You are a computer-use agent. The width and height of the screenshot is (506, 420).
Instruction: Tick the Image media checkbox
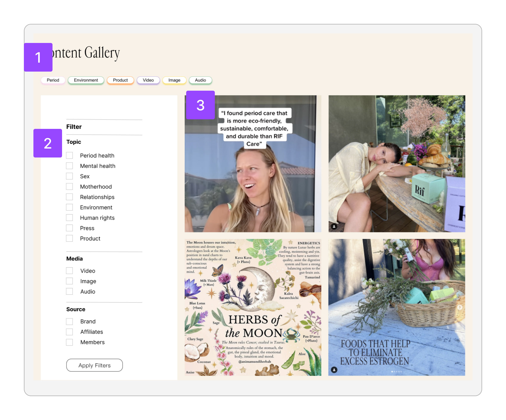70,281
